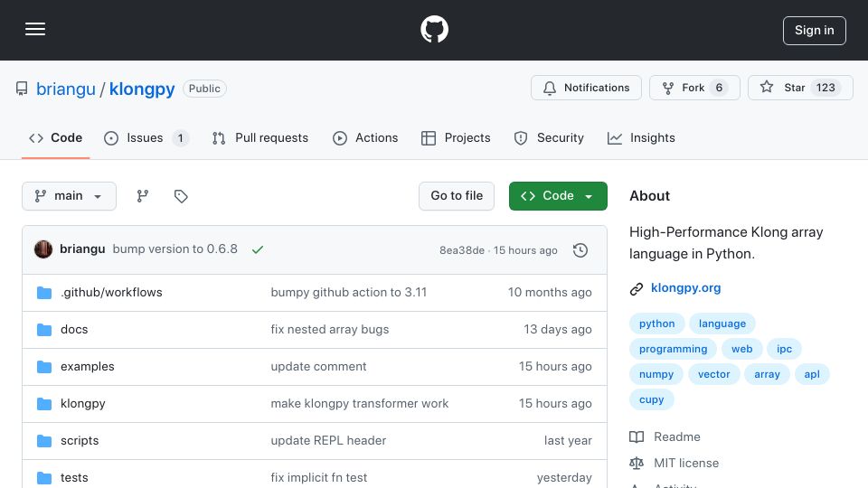
Task: Select the numpy topic tag
Action: (656, 374)
